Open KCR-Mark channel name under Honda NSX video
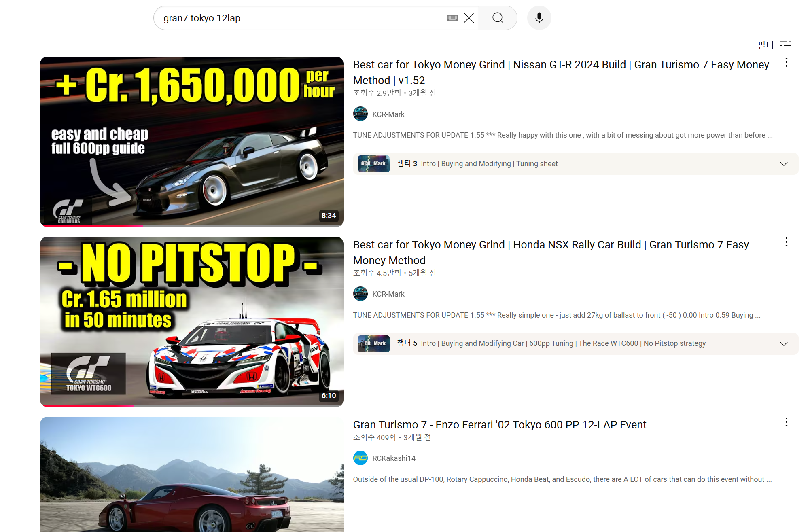The width and height of the screenshot is (810, 532). click(388, 294)
